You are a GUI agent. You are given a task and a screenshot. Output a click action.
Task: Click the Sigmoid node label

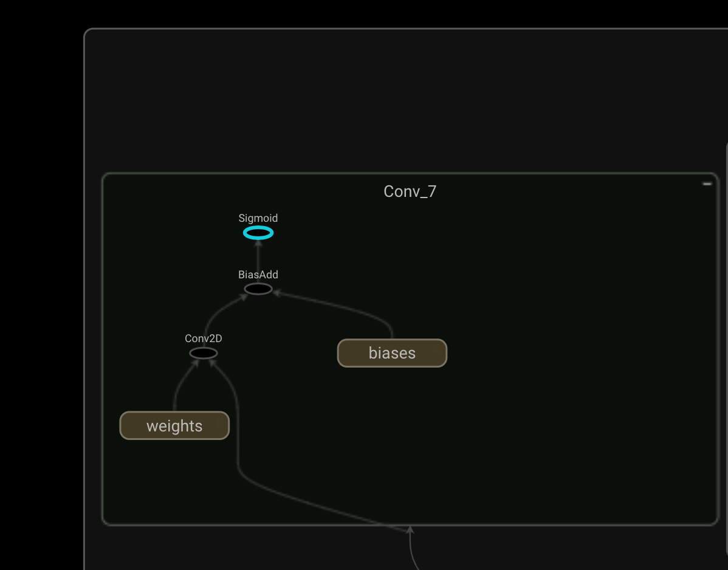(258, 218)
